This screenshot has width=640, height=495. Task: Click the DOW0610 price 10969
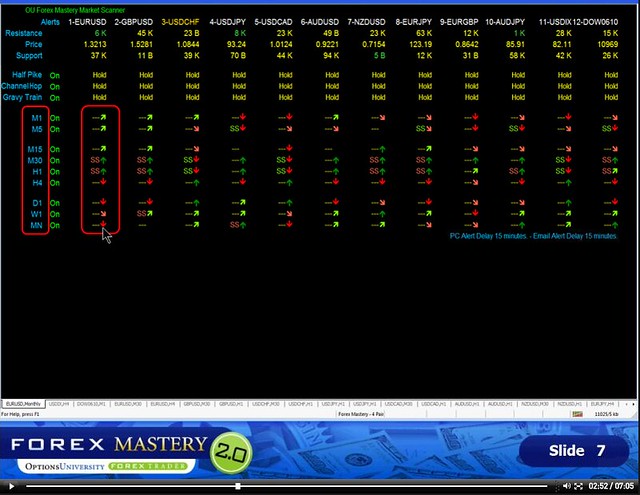607,44
